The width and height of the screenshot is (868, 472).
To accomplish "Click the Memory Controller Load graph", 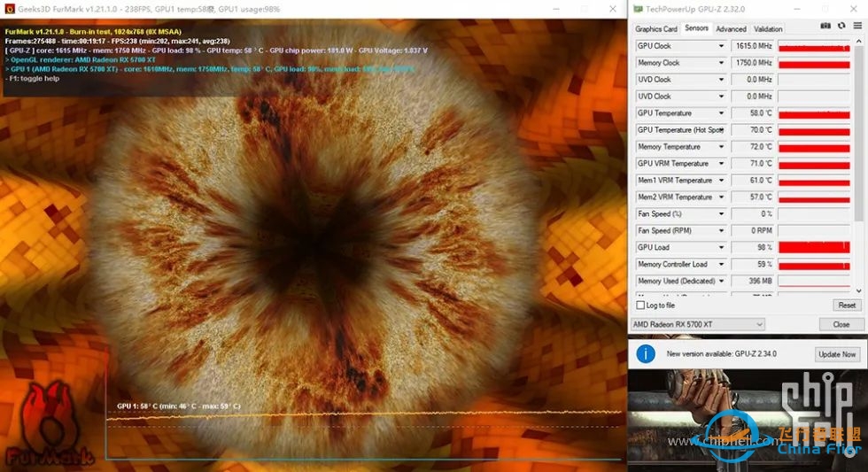I will [x=814, y=264].
